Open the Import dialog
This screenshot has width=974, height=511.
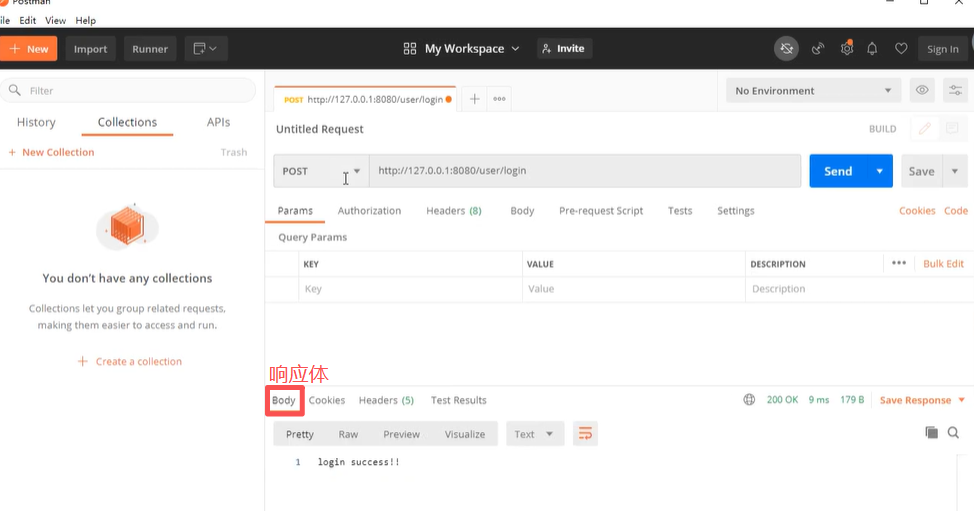[91, 49]
